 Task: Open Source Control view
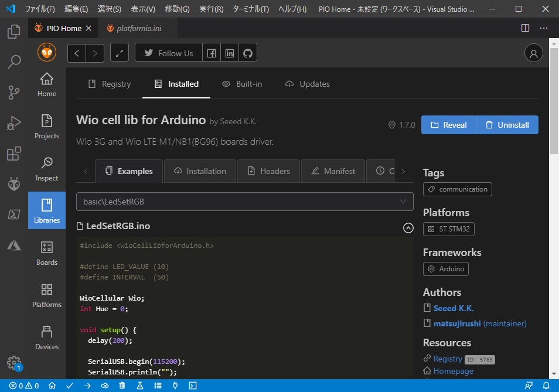point(13,93)
